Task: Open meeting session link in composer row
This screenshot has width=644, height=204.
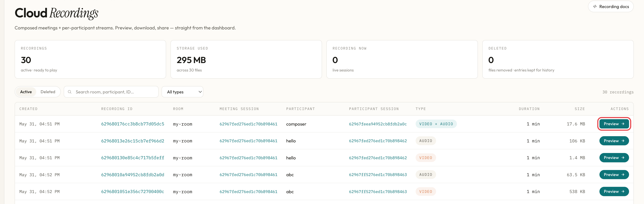Action: pyautogui.click(x=248, y=124)
